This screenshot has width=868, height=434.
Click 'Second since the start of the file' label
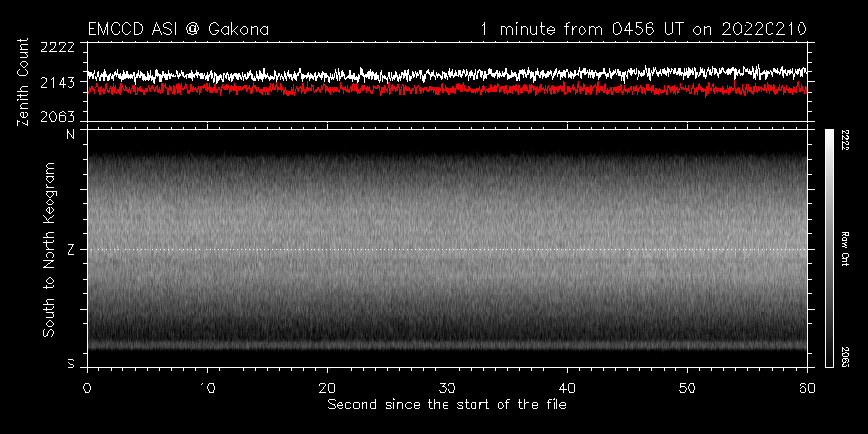pos(447,405)
